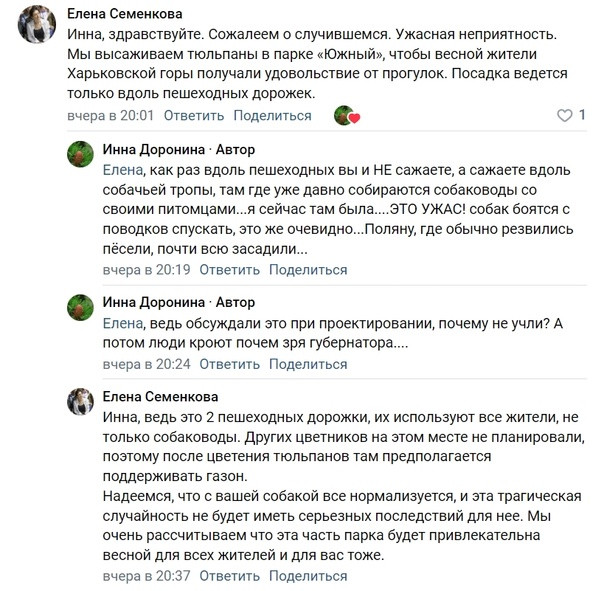The image size is (604, 591).
Task: Click the Елена mention starting the 20:19 reply
Action: 123,170
